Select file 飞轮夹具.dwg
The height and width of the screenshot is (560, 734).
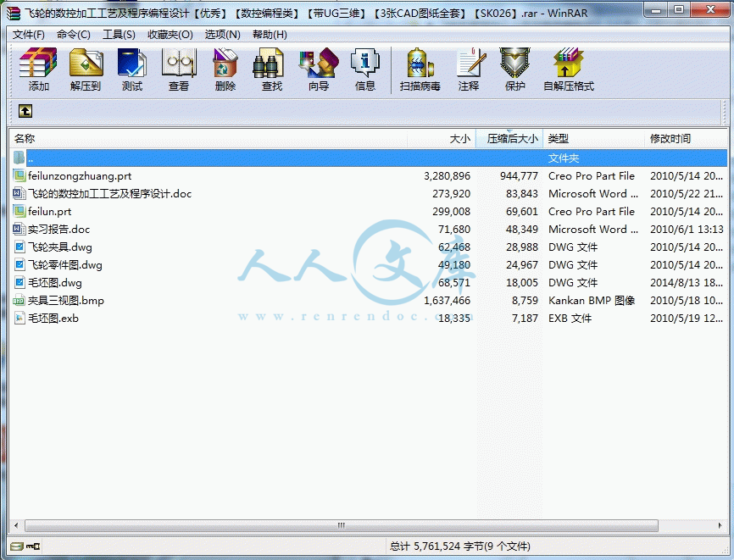click(60, 247)
